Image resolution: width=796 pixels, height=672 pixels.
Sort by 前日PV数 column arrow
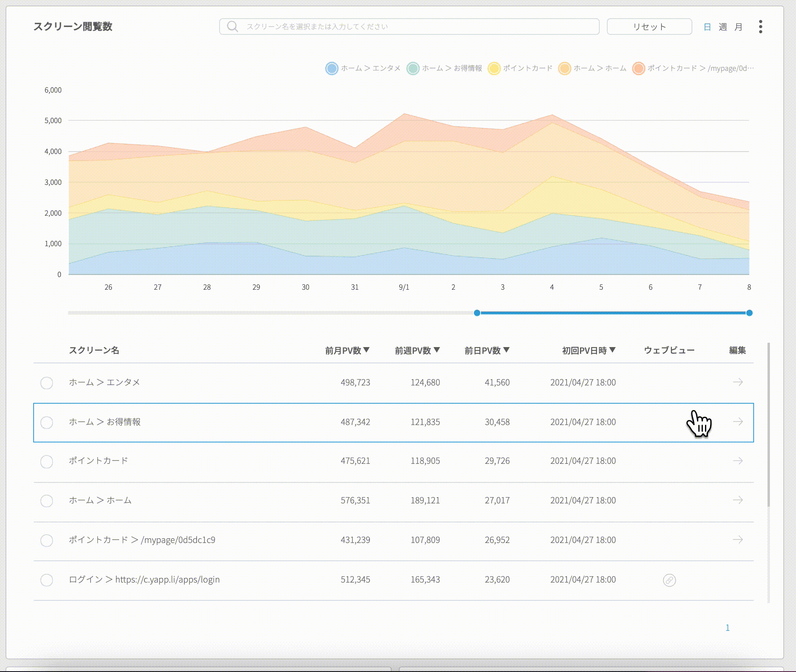506,350
